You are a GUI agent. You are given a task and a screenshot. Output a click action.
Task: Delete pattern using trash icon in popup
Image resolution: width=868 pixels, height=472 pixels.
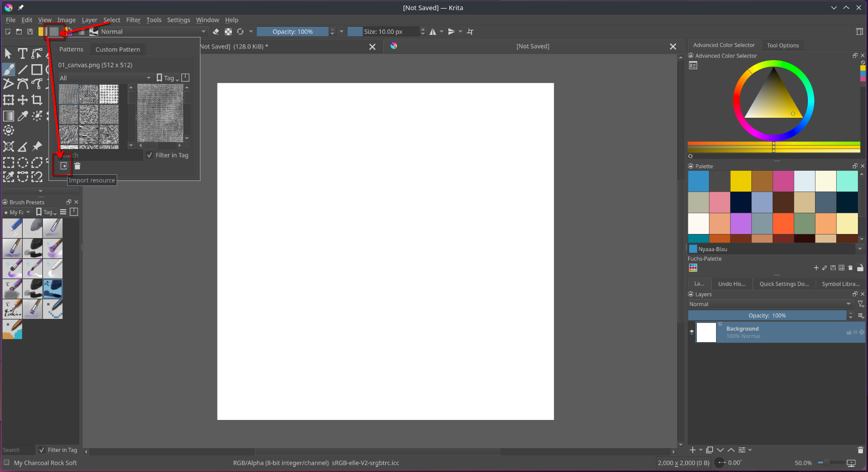(x=77, y=166)
